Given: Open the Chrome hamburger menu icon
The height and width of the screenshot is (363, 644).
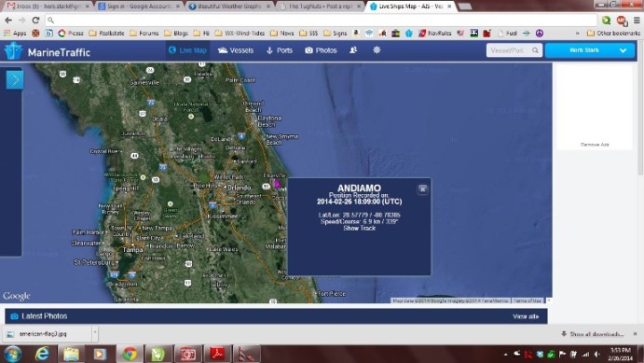Looking at the screenshot, I should point(637,20).
